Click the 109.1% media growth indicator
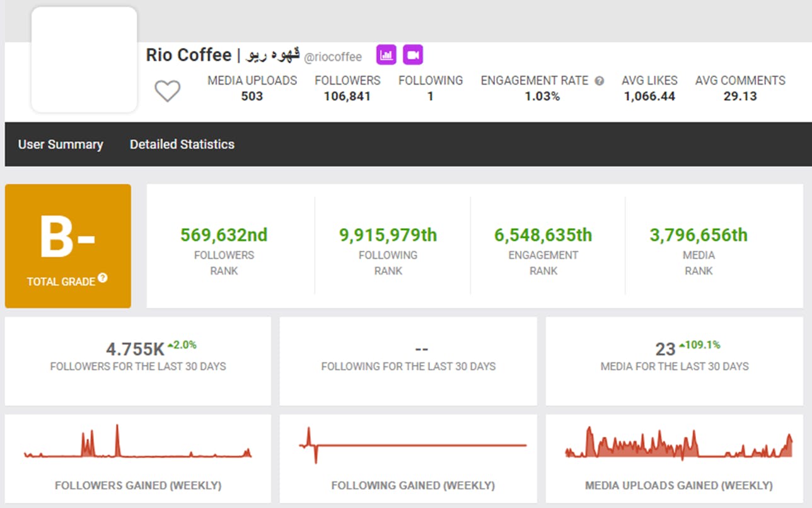Image resolution: width=812 pixels, height=508 pixels. [x=699, y=345]
